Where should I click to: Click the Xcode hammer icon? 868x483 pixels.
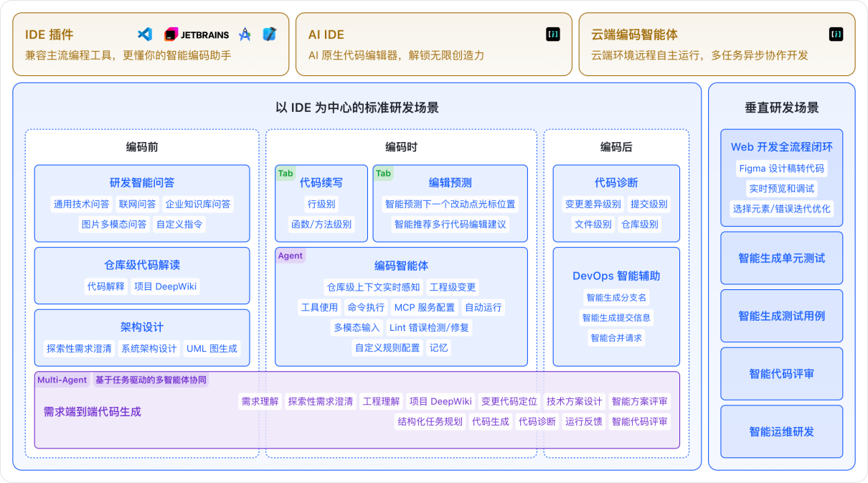coord(269,33)
